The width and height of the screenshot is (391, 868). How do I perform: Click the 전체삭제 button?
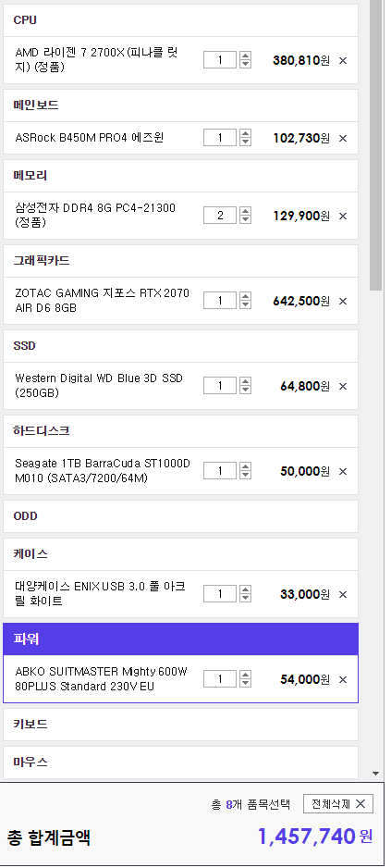(338, 804)
